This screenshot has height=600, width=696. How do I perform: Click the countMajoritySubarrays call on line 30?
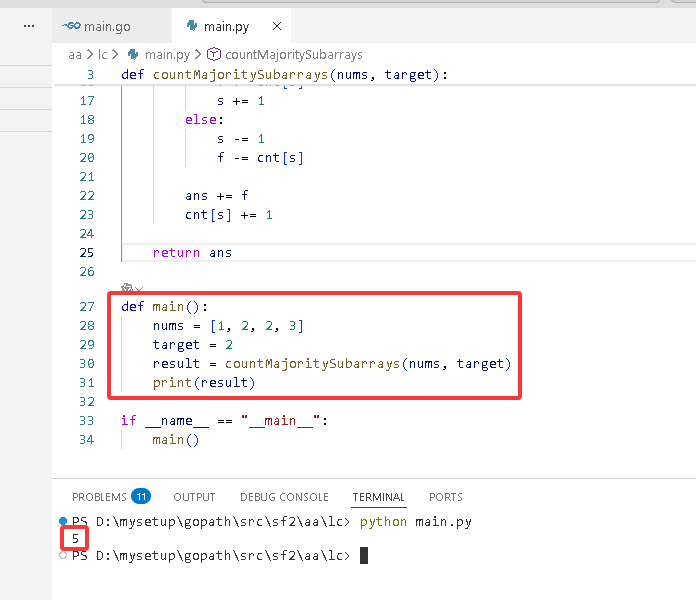pyautogui.click(x=368, y=364)
